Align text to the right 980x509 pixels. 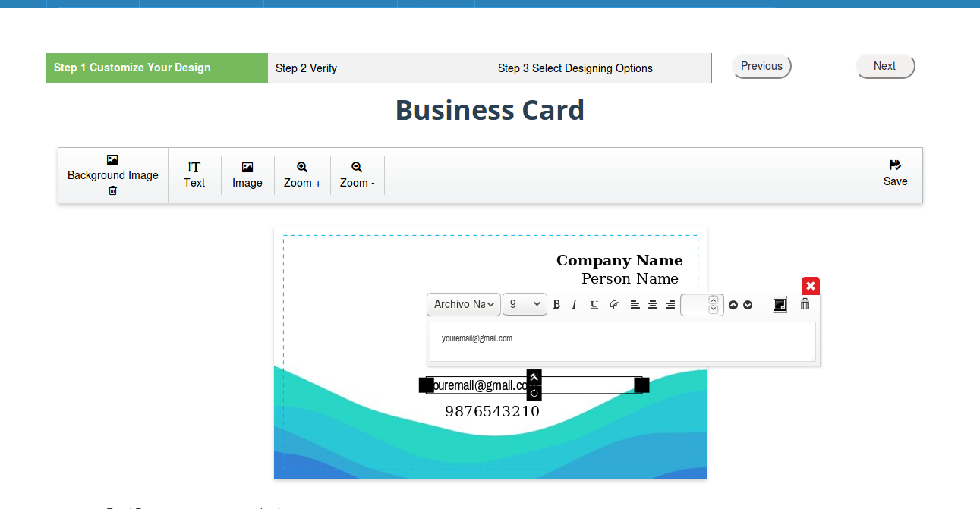(x=670, y=304)
